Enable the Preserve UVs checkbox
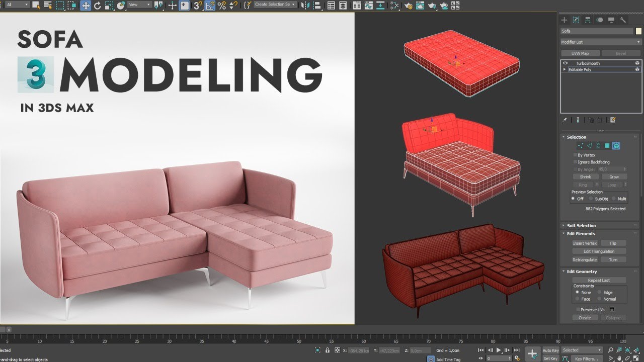 tap(578, 310)
